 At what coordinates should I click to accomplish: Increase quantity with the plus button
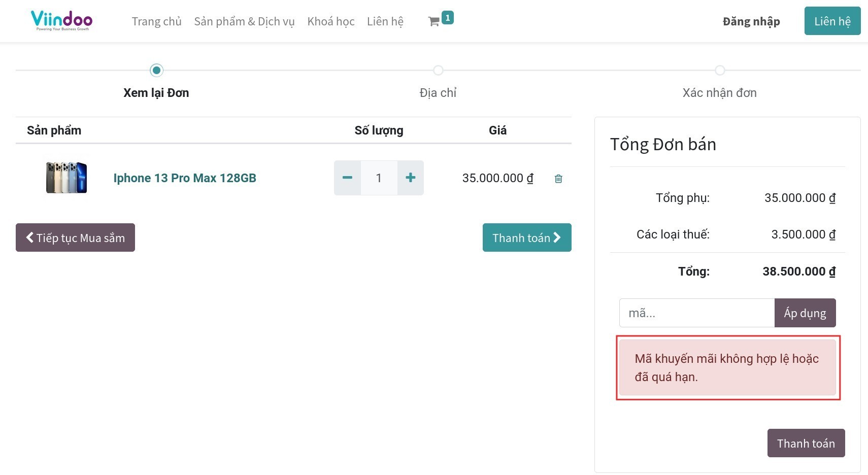point(410,178)
